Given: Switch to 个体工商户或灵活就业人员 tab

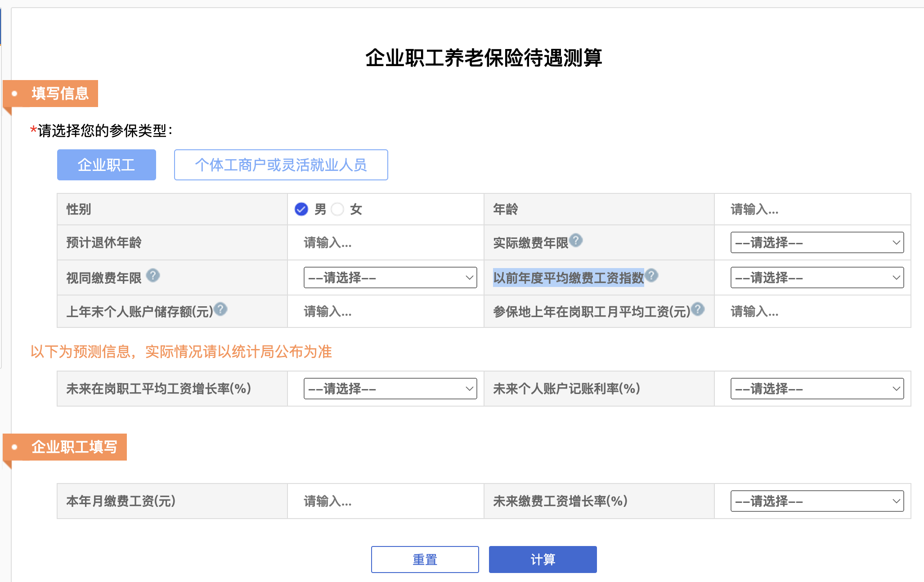Looking at the screenshot, I should 281,165.
